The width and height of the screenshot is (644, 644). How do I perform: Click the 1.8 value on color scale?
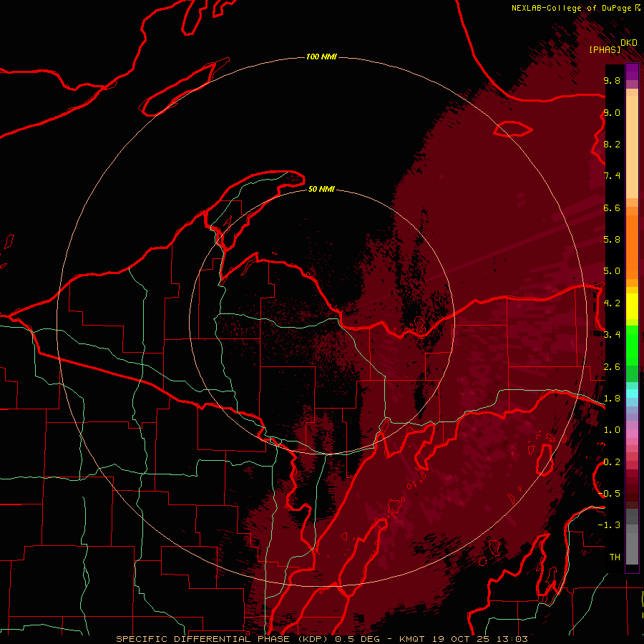click(x=612, y=398)
